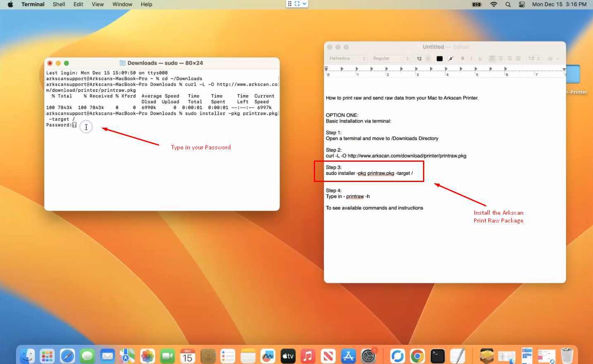The image size is (593, 364).
Task: Open Finder from the Dock
Action: 27,356
